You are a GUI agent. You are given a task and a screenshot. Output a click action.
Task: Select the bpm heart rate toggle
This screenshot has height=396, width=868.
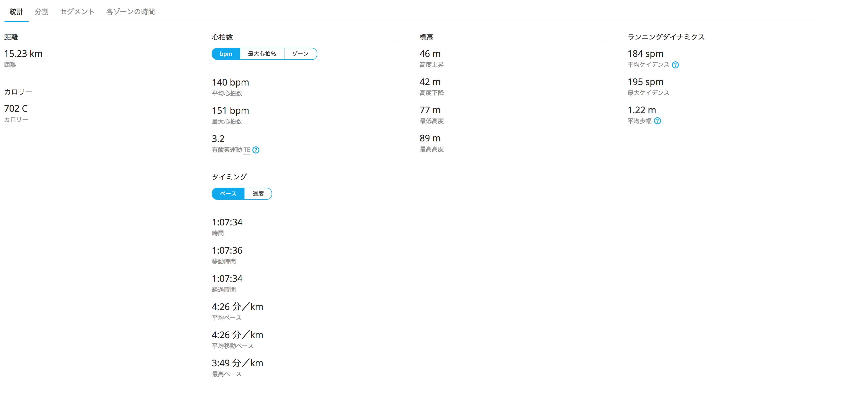226,54
